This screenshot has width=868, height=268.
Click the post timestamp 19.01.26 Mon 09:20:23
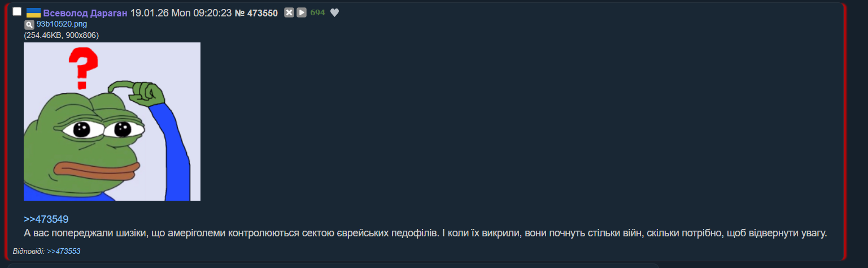click(x=181, y=13)
